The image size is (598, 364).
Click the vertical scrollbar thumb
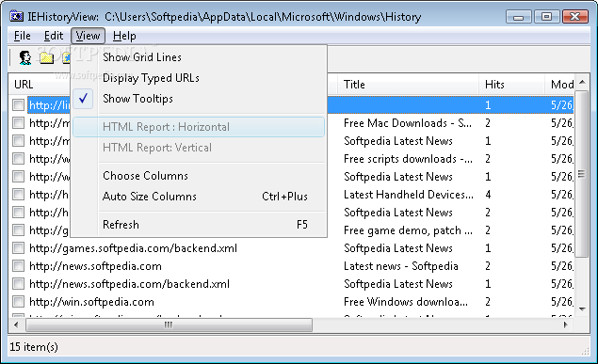point(582,174)
